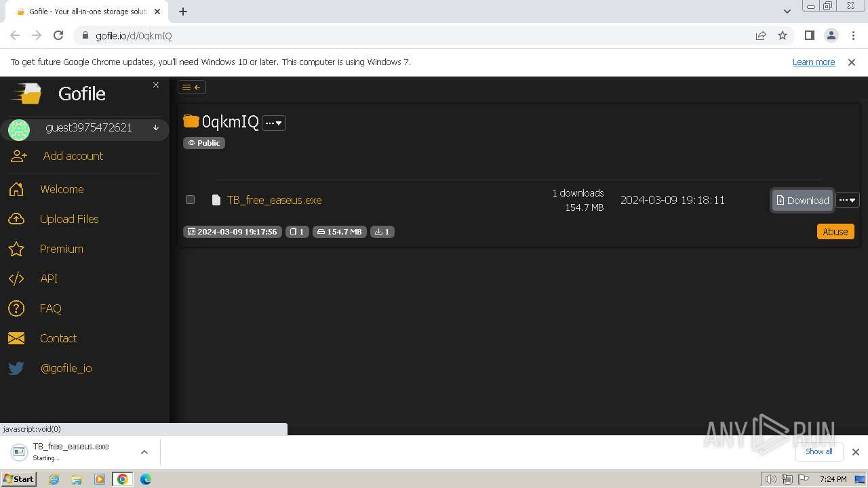Click the Download button for TB_free_easeus.exe
Image resolution: width=868 pixels, height=488 pixels.
point(802,200)
